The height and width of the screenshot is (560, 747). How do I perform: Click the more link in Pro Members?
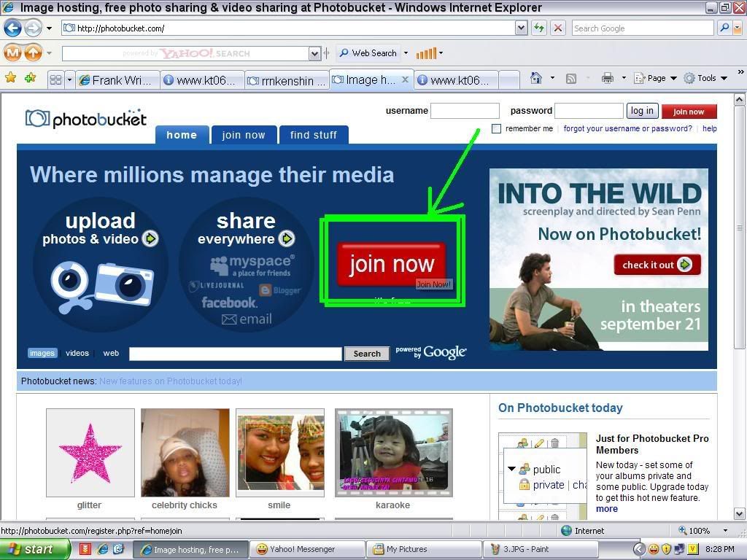606,508
